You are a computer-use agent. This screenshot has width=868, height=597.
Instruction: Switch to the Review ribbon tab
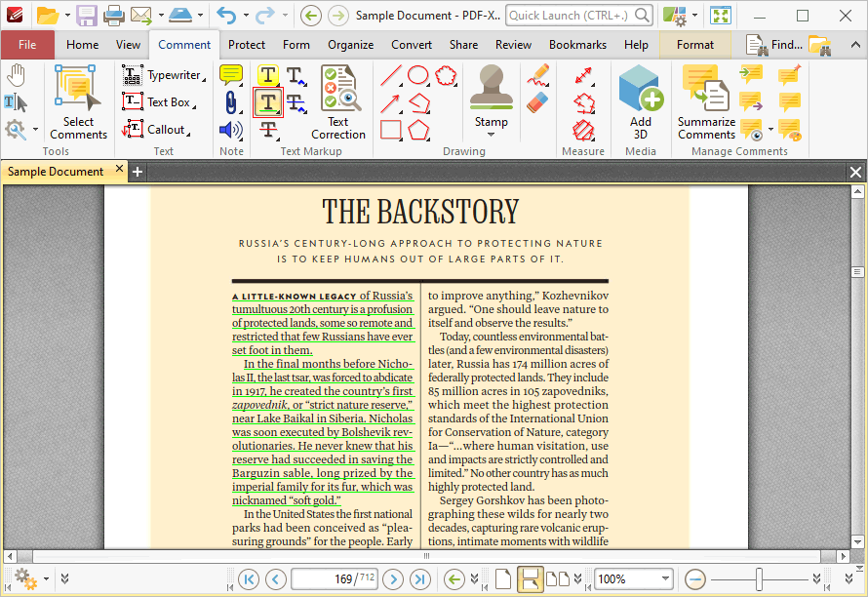point(513,44)
